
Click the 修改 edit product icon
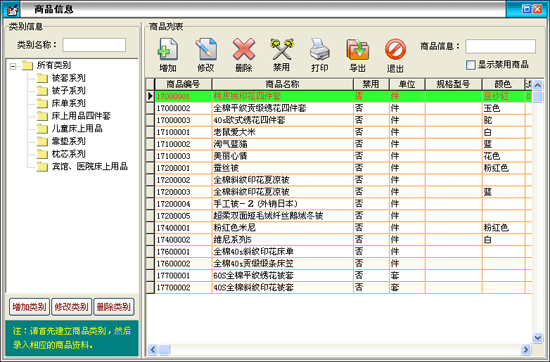tap(206, 49)
